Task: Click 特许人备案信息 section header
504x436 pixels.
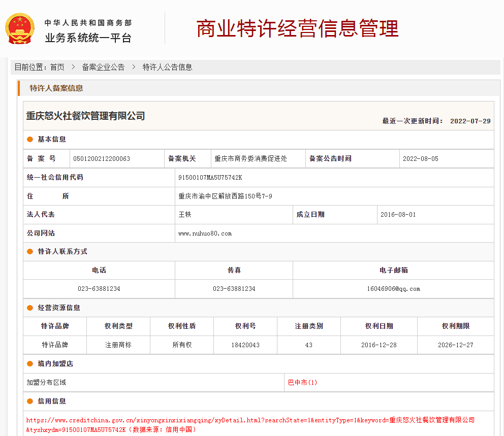Action: pyautogui.click(x=56, y=88)
